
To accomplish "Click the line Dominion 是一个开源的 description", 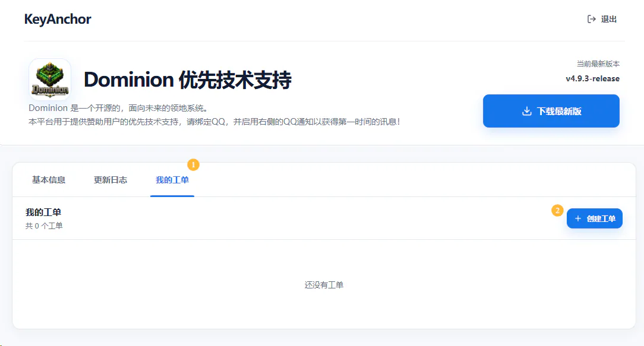I will pos(119,108).
